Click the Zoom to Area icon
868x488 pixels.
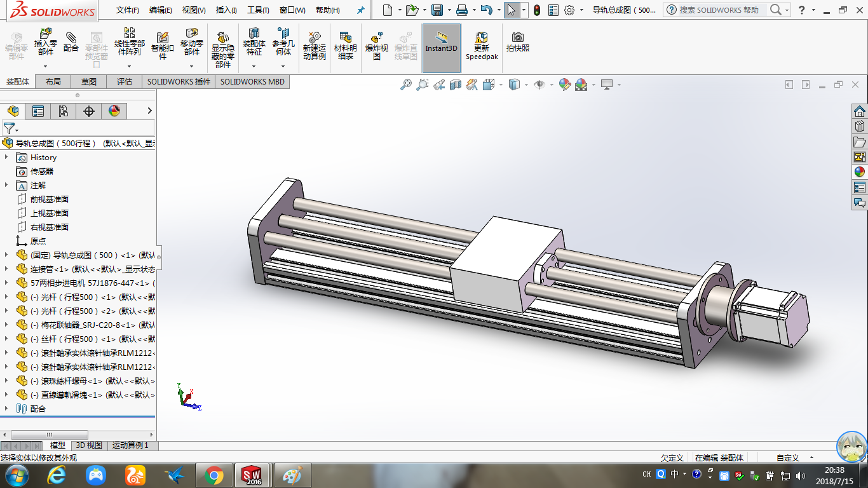point(423,85)
